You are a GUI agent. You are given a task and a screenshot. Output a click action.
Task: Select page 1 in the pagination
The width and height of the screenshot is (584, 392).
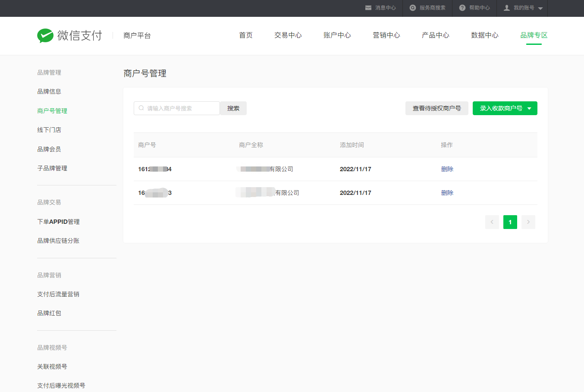510,222
